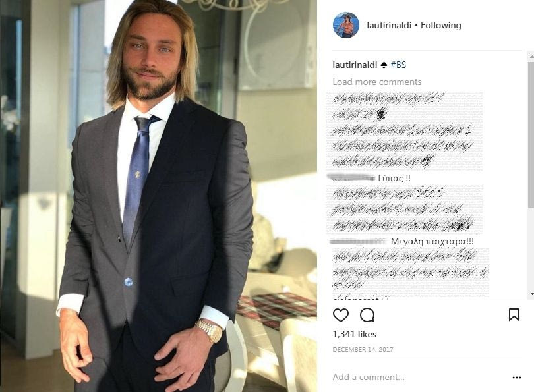Open the lautirinaldi username in the header

pos(389,25)
